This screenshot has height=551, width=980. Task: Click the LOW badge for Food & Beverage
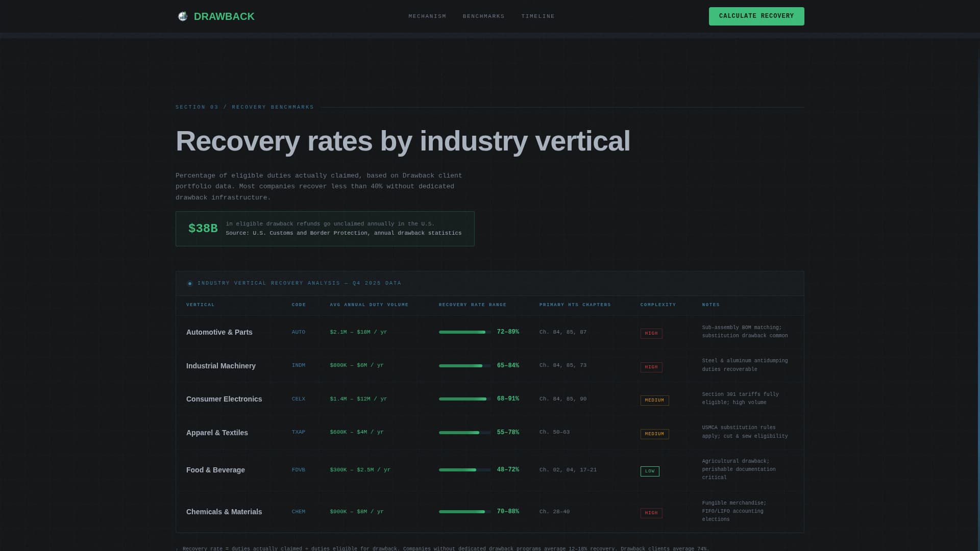[x=650, y=471]
